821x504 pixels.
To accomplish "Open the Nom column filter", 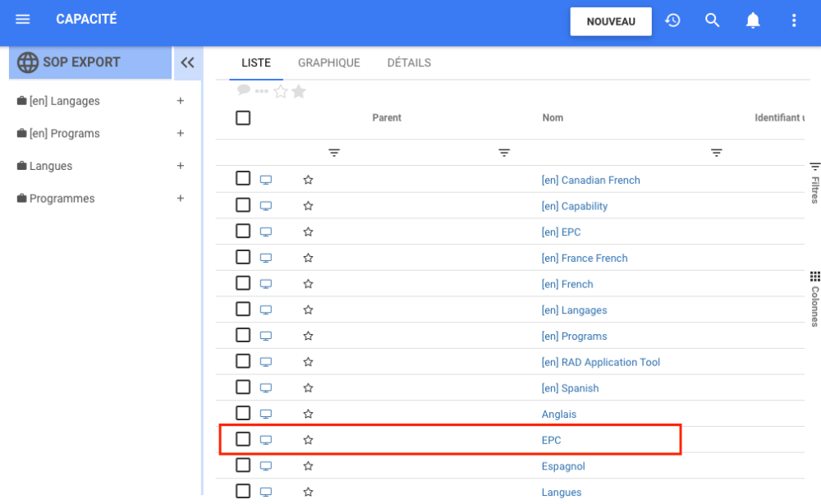I will pyautogui.click(x=716, y=153).
